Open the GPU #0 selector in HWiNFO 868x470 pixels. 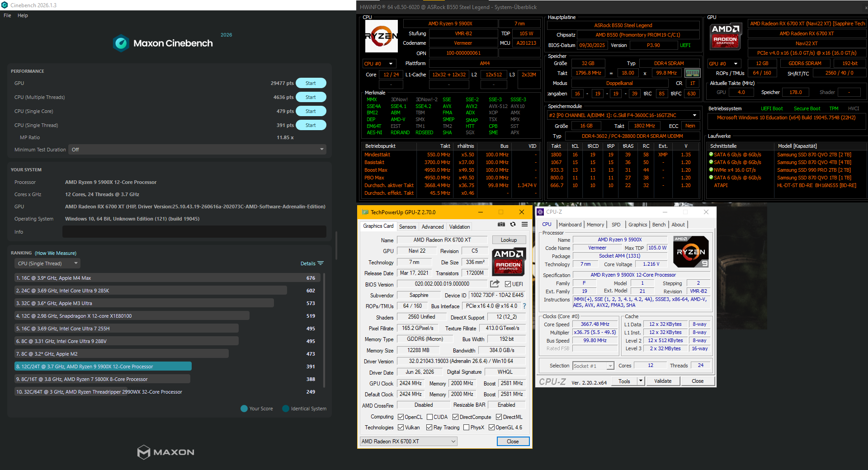724,64
